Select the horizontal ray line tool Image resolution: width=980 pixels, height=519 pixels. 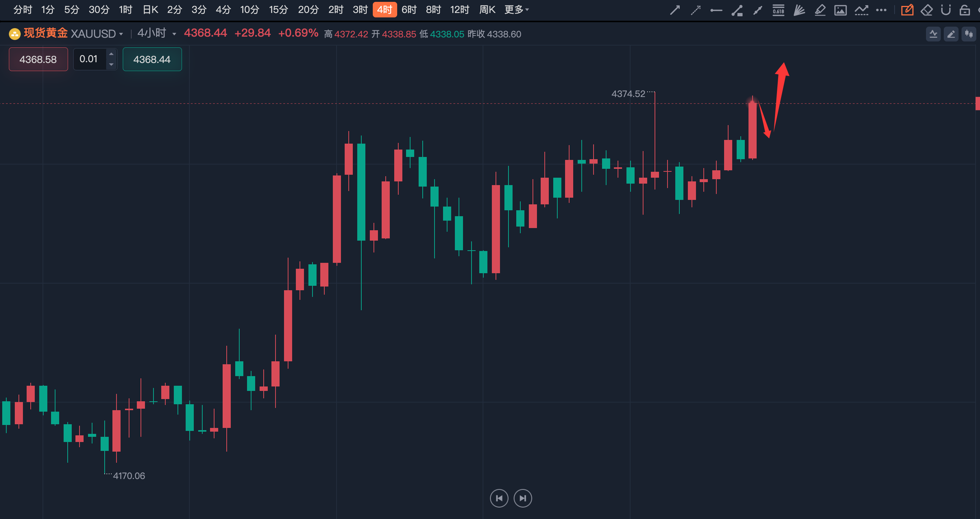(x=716, y=10)
